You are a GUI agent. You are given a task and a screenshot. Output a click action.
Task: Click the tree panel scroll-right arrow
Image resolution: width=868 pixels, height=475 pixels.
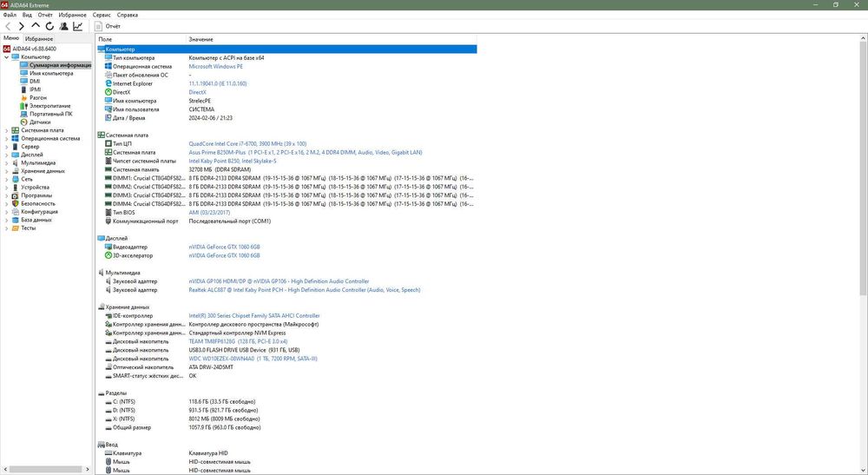tap(88, 470)
